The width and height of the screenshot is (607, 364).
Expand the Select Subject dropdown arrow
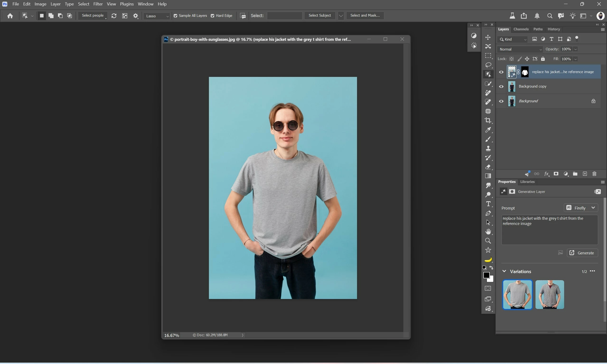coord(341,16)
